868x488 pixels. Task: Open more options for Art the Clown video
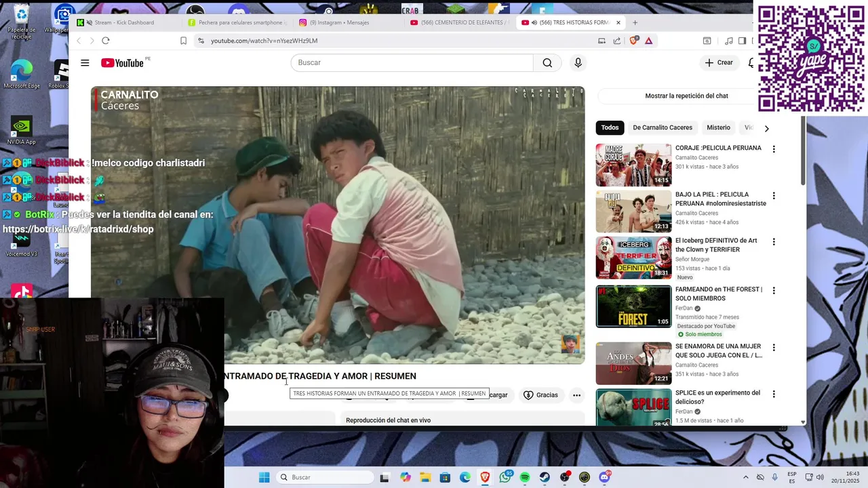pos(774,241)
